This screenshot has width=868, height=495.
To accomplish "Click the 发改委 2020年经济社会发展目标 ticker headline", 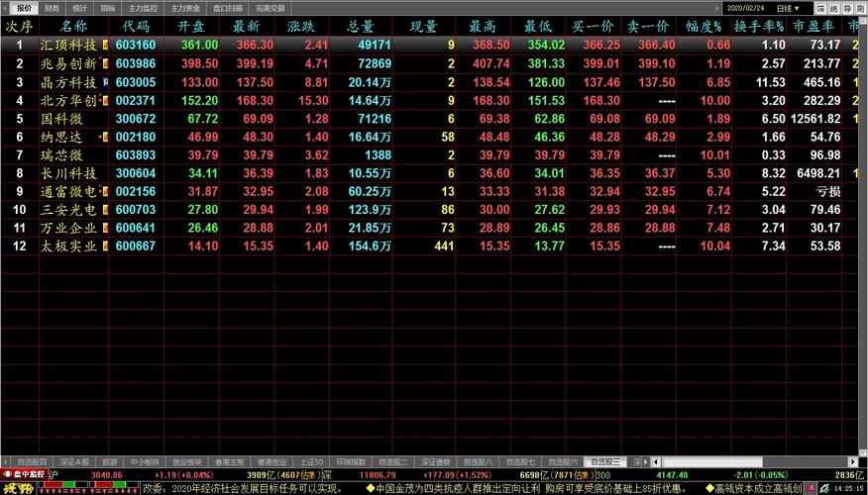I will (x=244, y=488).
